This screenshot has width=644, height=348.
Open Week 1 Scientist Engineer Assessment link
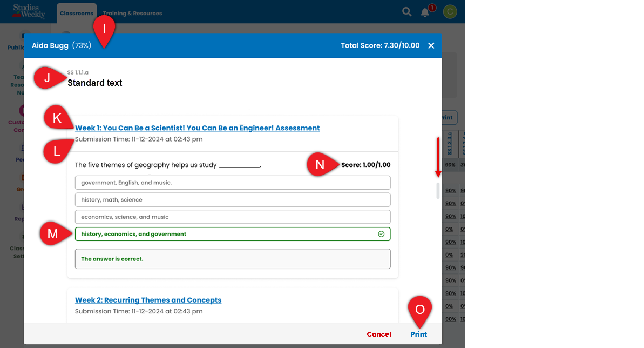(x=197, y=128)
